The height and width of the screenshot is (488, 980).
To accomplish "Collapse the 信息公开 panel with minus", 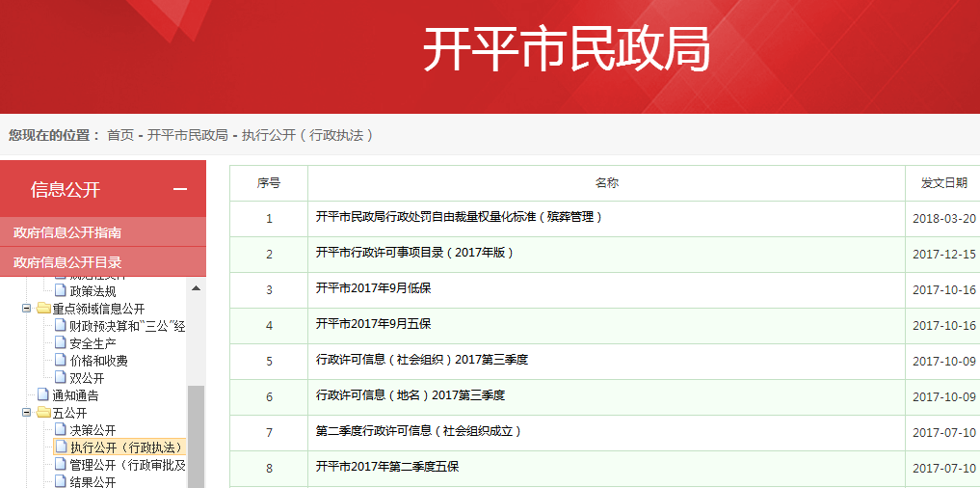I will [180, 190].
